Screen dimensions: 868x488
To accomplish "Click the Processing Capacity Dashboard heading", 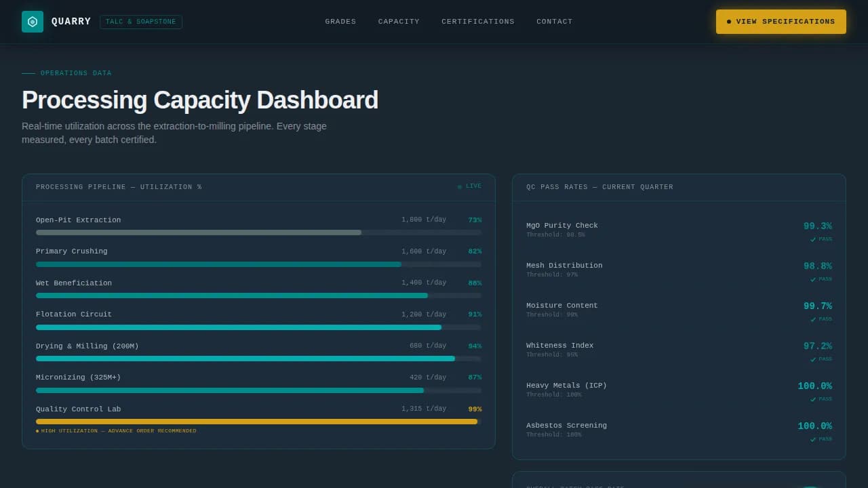I will 200,100.
